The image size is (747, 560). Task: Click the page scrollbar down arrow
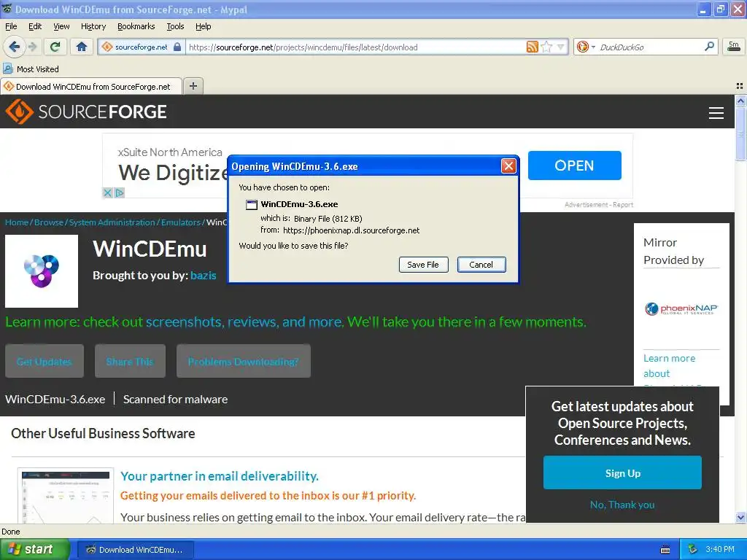[x=740, y=517]
